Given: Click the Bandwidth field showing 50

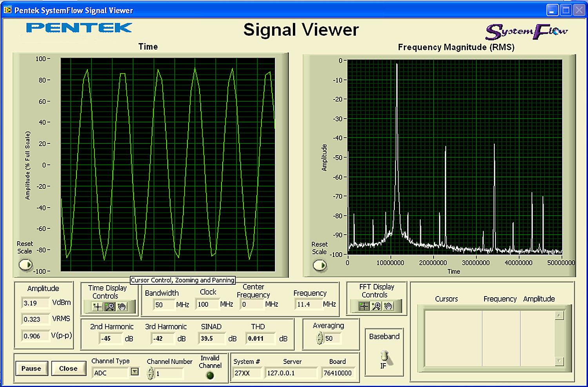Looking at the screenshot, I should (x=164, y=305).
